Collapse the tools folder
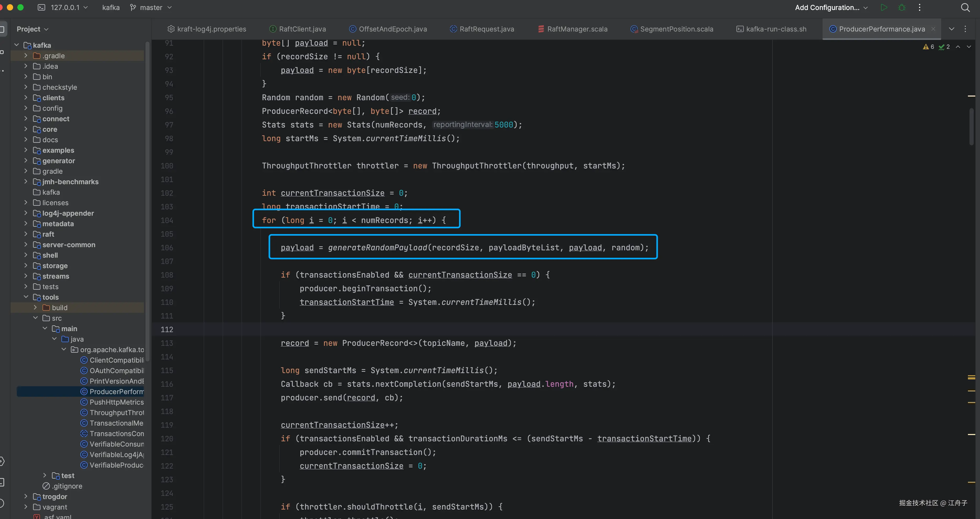The image size is (980, 519). (25, 297)
